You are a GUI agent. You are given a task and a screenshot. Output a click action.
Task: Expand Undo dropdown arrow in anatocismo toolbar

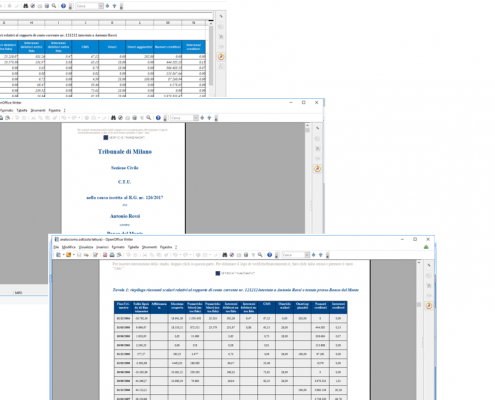(x=180, y=255)
